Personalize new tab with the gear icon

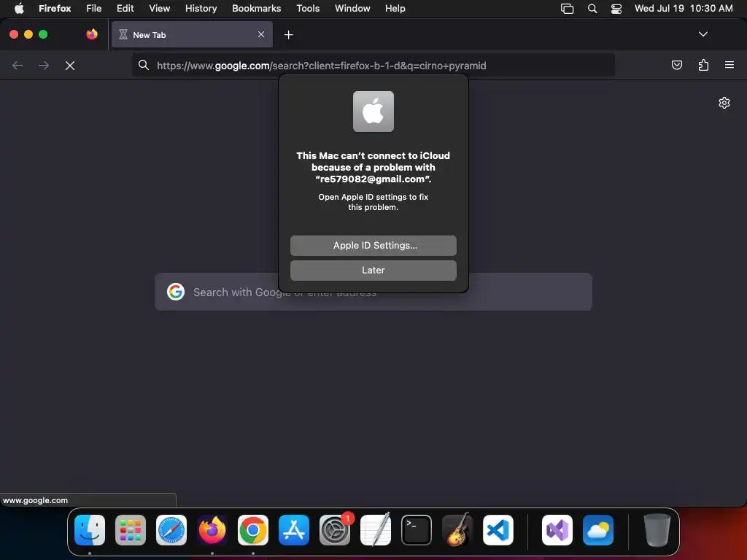[x=724, y=103]
